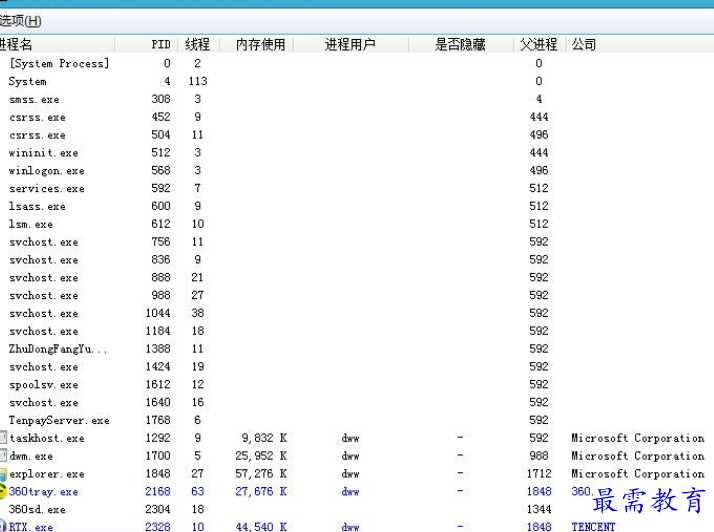This screenshot has height=532, width=714.
Task: Select the lsm.exe process
Action: (31, 224)
